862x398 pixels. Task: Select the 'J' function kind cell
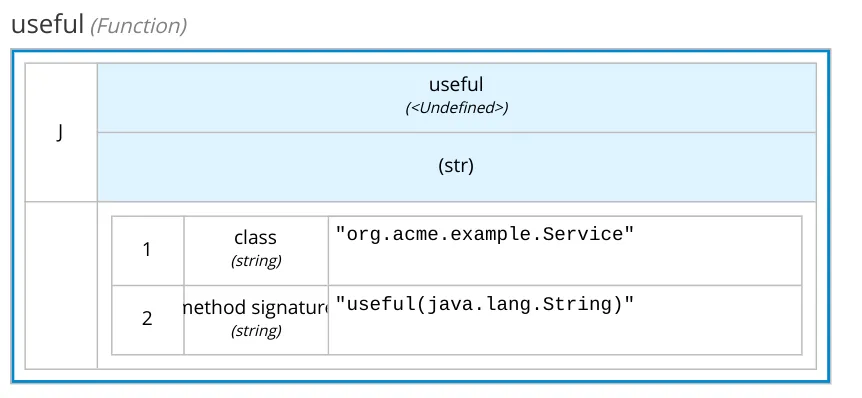point(61,132)
